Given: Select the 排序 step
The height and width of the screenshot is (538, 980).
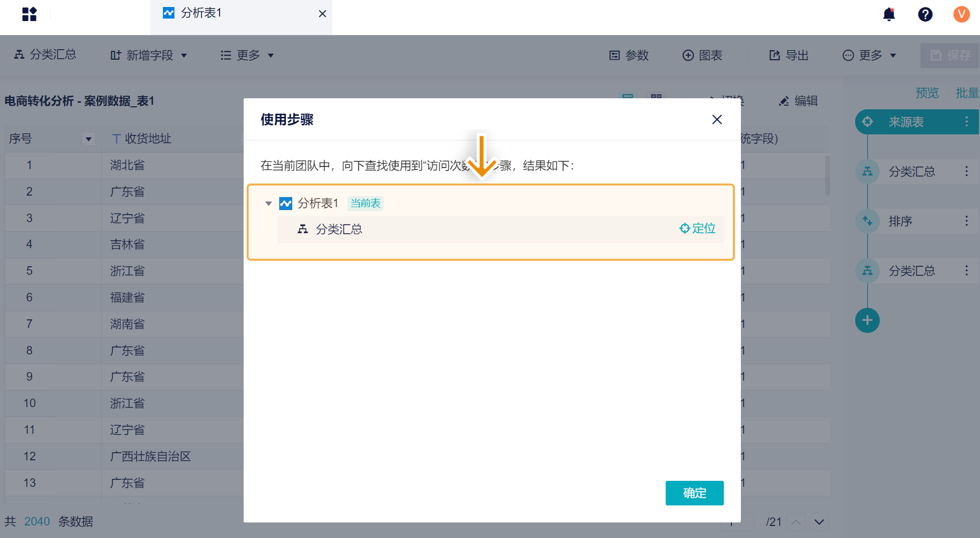Looking at the screenshot, I should [916, 221].
